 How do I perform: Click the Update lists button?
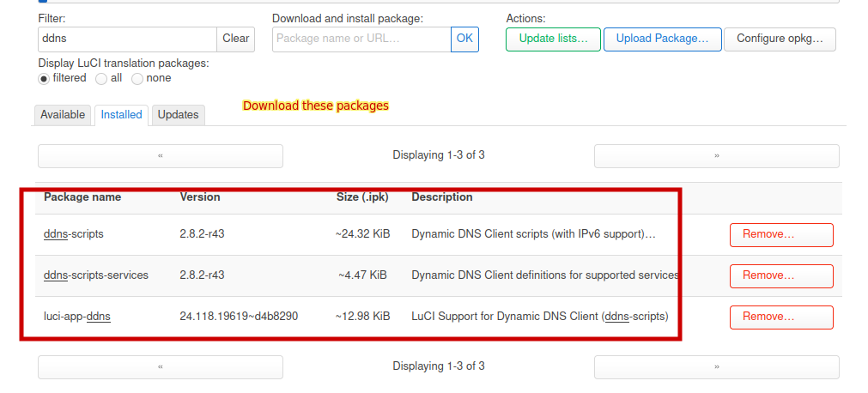click(x=553, y=39)
